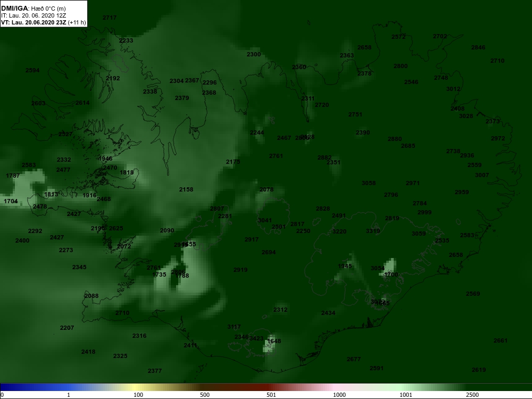Select the map value 2088
532x399 pixels.
(x=92, y=296)
